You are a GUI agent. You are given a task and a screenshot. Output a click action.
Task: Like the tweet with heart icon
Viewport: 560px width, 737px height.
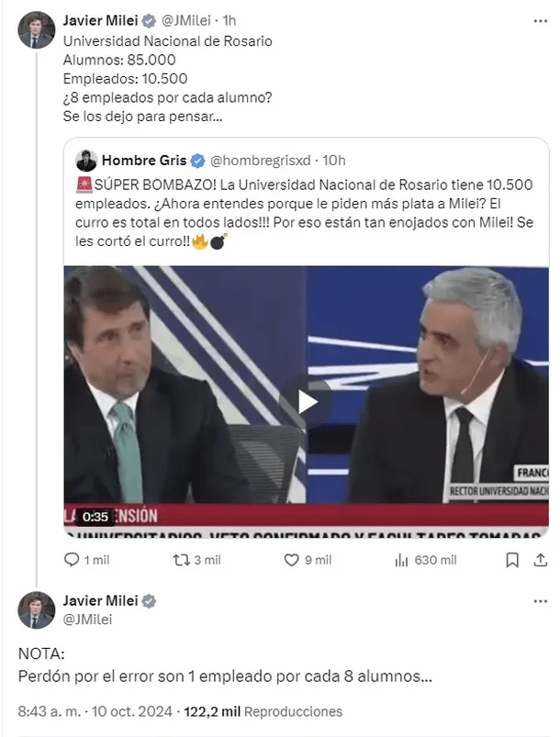click(x=291, y=560)
